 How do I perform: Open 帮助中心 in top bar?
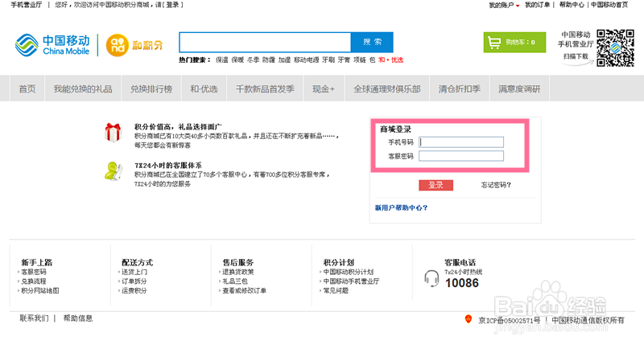pyautogui.click(x=572, y=5)
